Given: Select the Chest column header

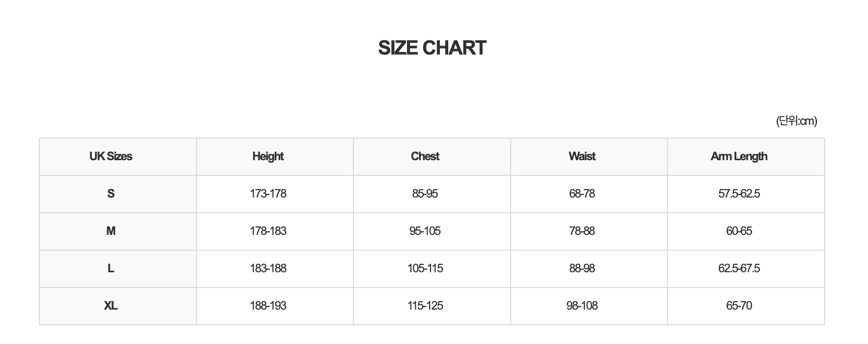Looking at the screenshot, I should pos(425,156).
